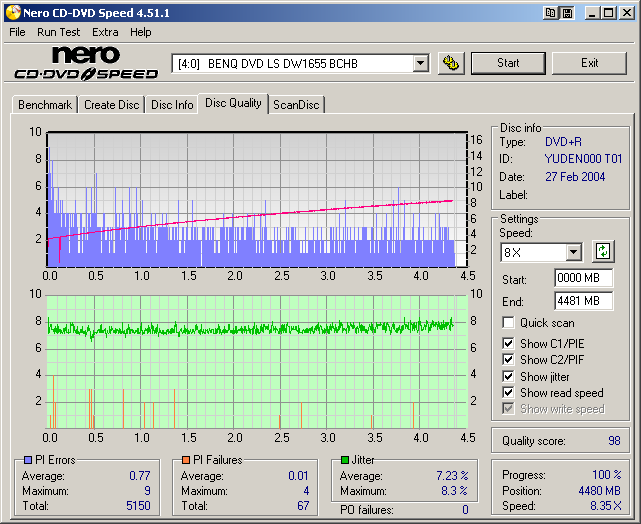Screen dimensions: 641x524
Task: Click the green Jitter legend square
Action: tap(345, 460)
